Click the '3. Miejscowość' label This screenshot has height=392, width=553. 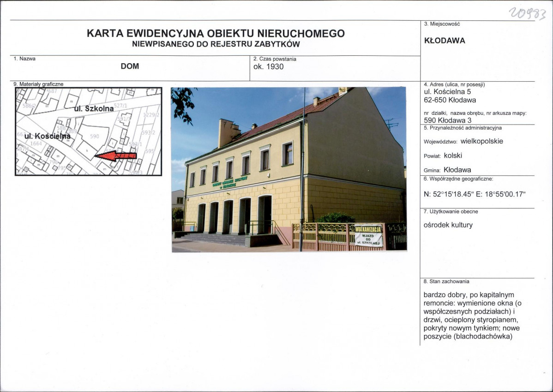pyautogui.click(x=442, y=24)
